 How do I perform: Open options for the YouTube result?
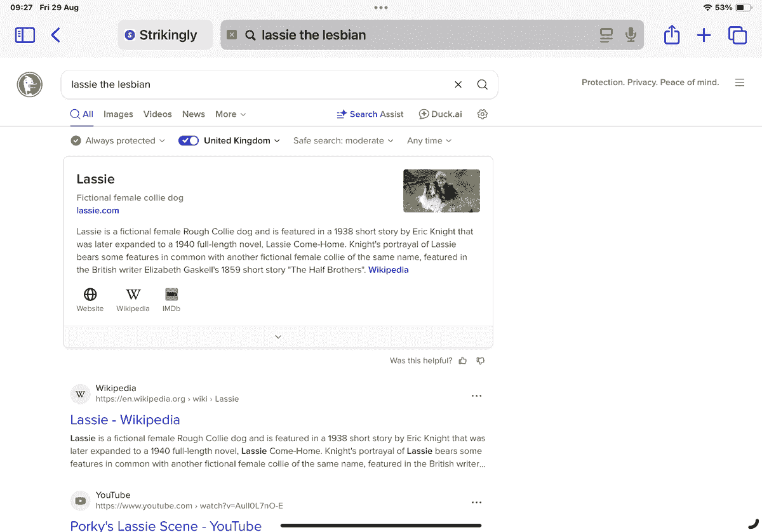(x=477, y=503)
